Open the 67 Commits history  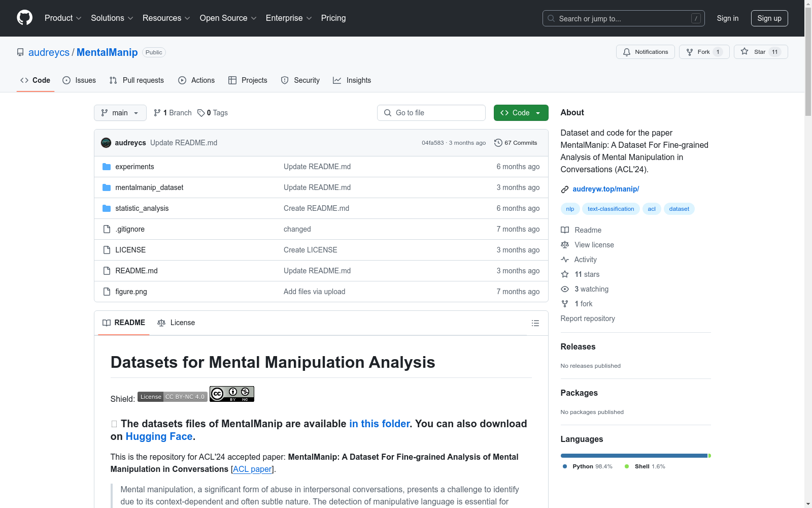pyautogui.click(x=516, y=143)
